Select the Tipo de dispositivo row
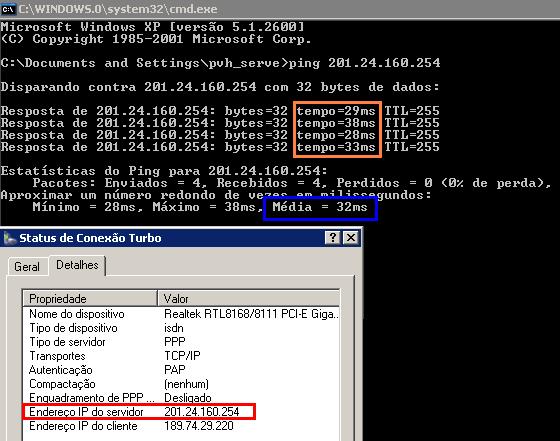560x441 pixels. tap(181, 328)
